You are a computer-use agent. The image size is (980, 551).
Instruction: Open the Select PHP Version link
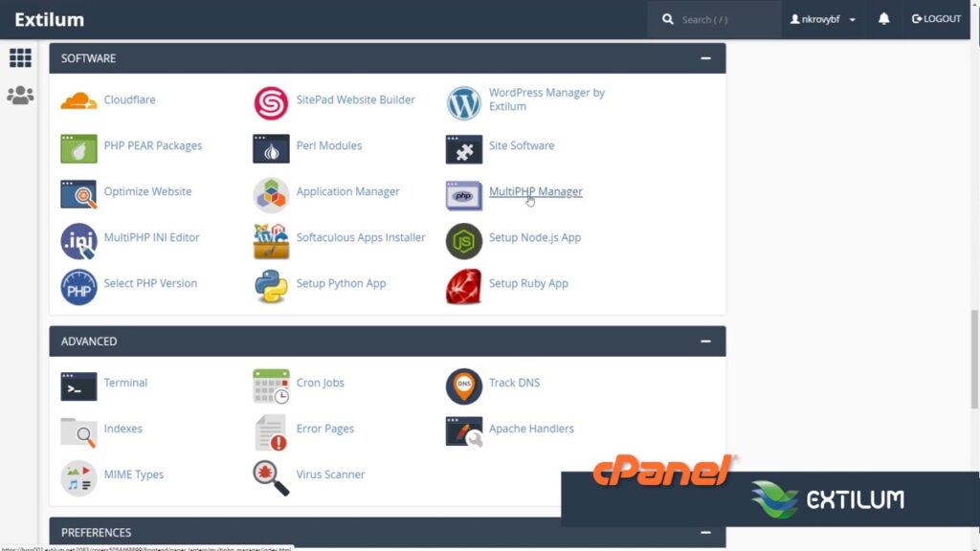tap(150, 283)
